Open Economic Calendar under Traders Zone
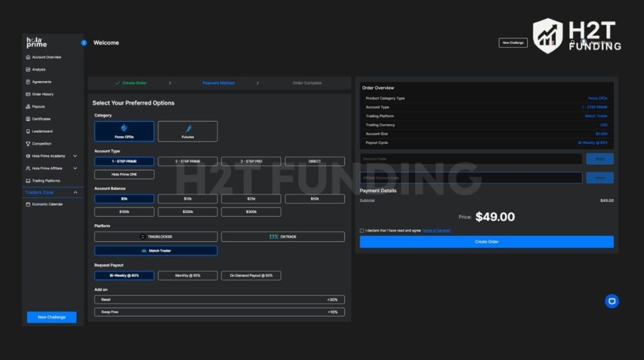The image size is (644, 360). coord(44,204)
